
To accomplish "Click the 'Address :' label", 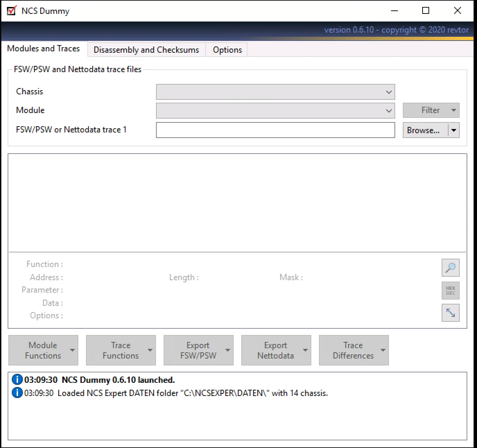I will pyautogui.click(x=46, y=277).
